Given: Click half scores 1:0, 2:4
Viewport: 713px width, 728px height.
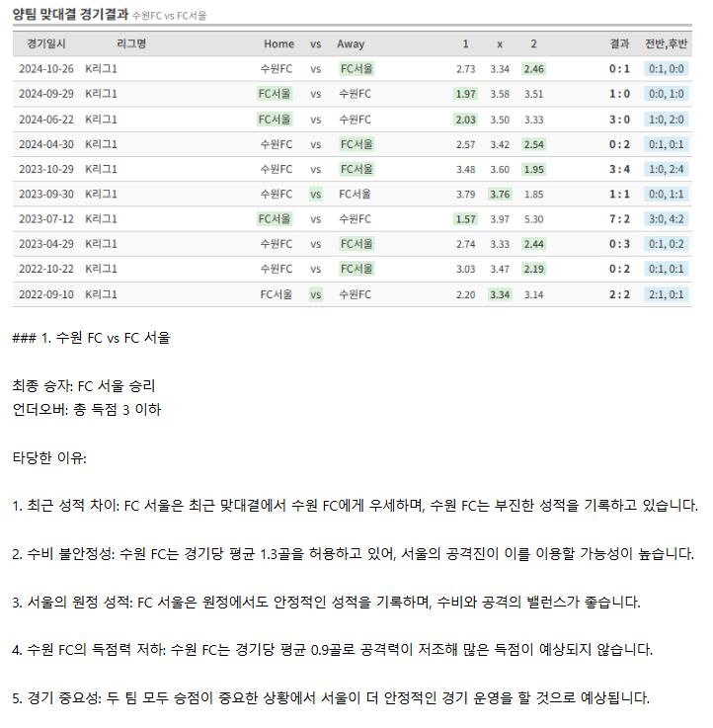Looking at the screenshot, I should coord(667,170).
